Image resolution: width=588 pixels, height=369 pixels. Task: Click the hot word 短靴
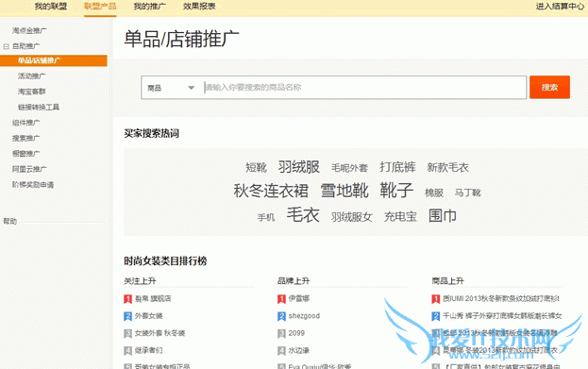pos(256,167)
